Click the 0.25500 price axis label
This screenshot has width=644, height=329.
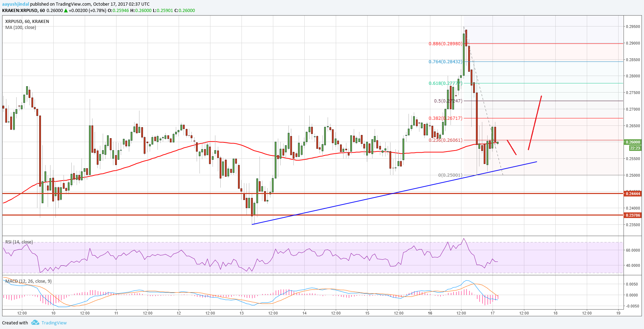pyautogui.click(x=633, y=159)
